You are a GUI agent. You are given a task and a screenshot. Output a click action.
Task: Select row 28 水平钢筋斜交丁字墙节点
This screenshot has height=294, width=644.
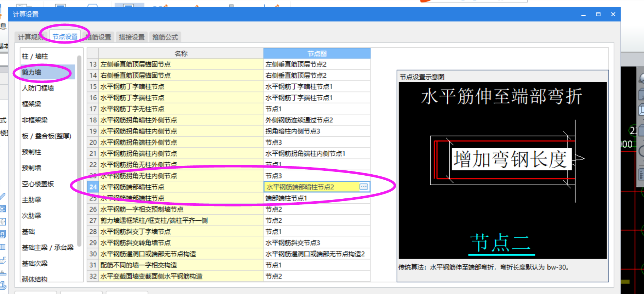coord(181,232)
